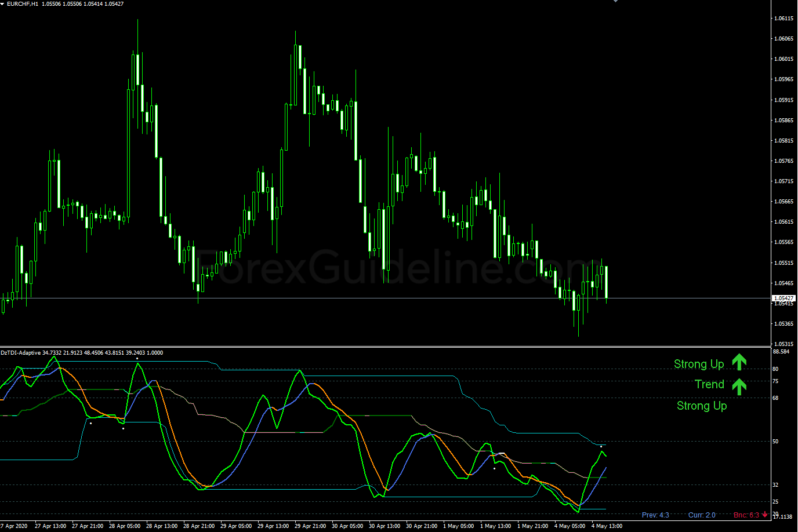This screenshot has height=532, width=798.
Task: Click the chart shift marker on top edge
Action: pos(615,1)
